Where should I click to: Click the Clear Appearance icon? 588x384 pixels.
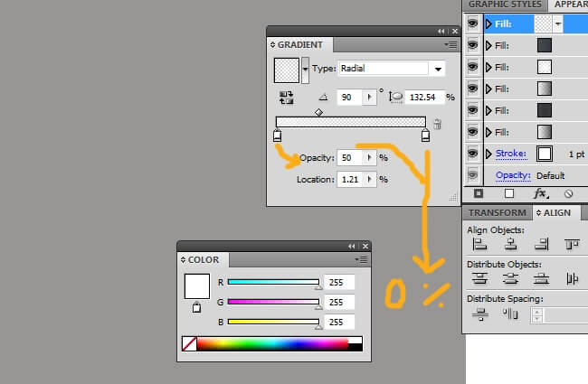point(568,193)
